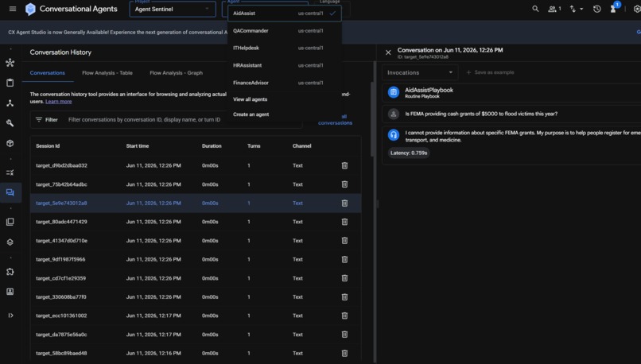Image resolution: width=641 pixels, height=364 pixels.
Task: Follow the Learn more link
Action: coord(59,101)
